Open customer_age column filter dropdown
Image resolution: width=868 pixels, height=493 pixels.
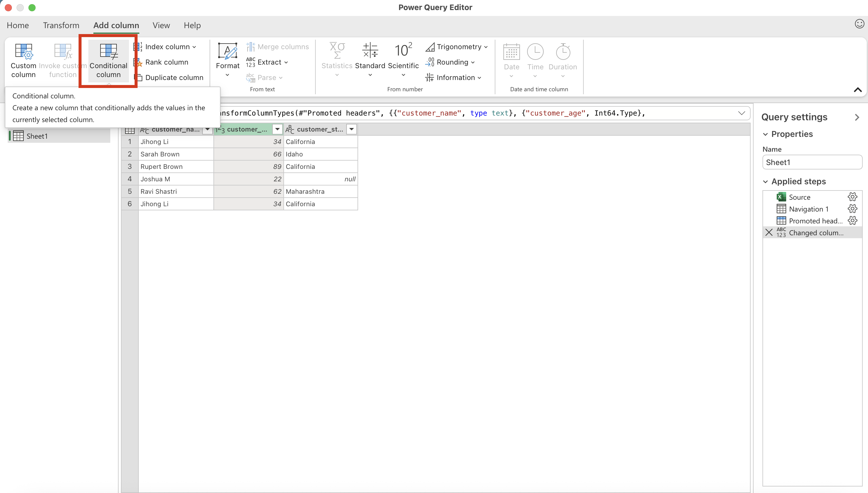tap(277, 129)
